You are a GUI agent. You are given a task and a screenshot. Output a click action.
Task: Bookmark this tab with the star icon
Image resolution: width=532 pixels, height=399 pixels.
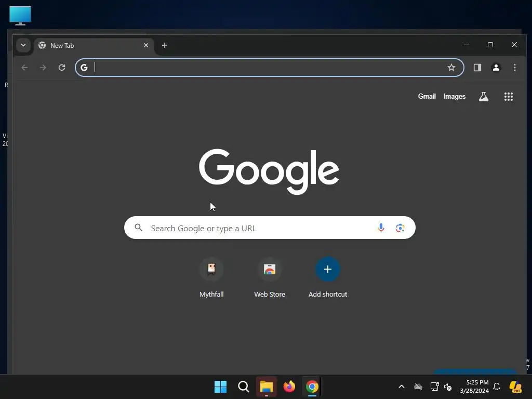click(x=451, y=68)
